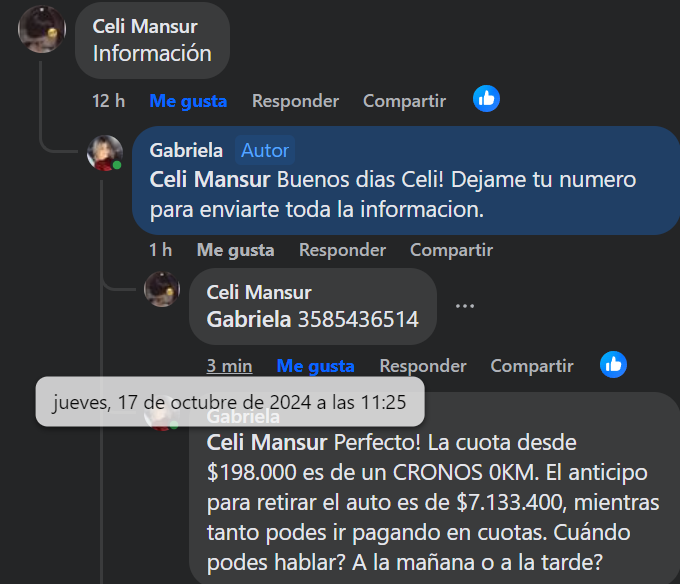Click Celi Mansur's avatar beside phone number reply

(162, 289)
